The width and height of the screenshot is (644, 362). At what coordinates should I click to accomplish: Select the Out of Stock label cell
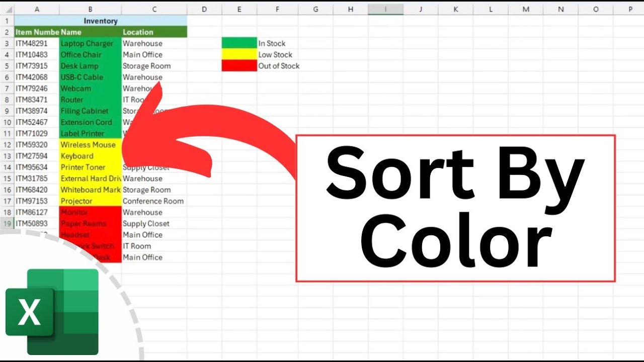tap(279, 66)
